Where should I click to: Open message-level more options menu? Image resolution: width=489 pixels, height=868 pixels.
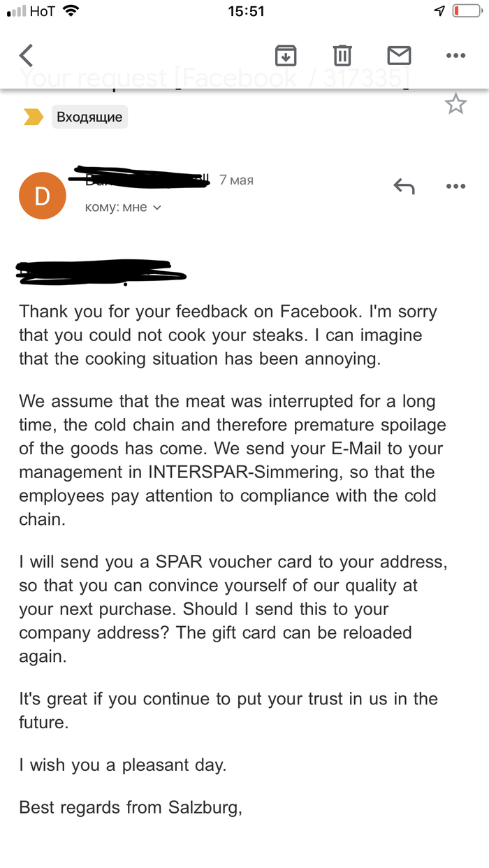(x=455, y=186)
